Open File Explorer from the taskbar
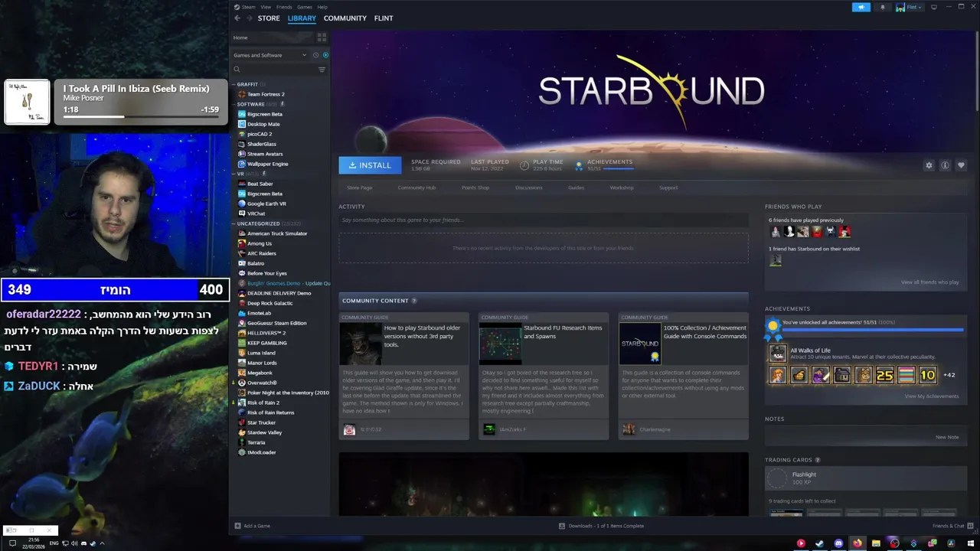Screen dimensions: 980x551 tap(876, 543)
